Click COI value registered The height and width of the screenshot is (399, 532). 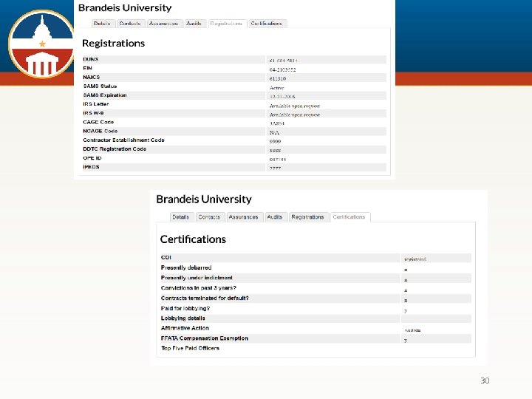tap(415, 259)
